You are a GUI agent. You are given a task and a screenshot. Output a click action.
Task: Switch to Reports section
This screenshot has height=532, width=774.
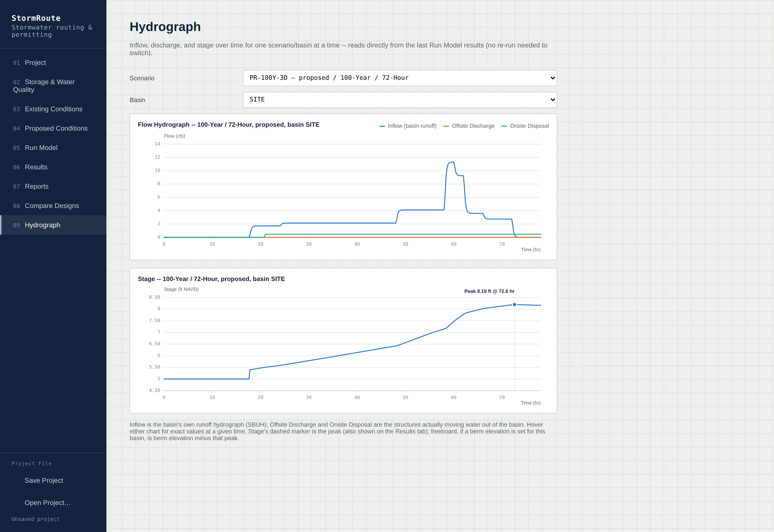point(53,186)
